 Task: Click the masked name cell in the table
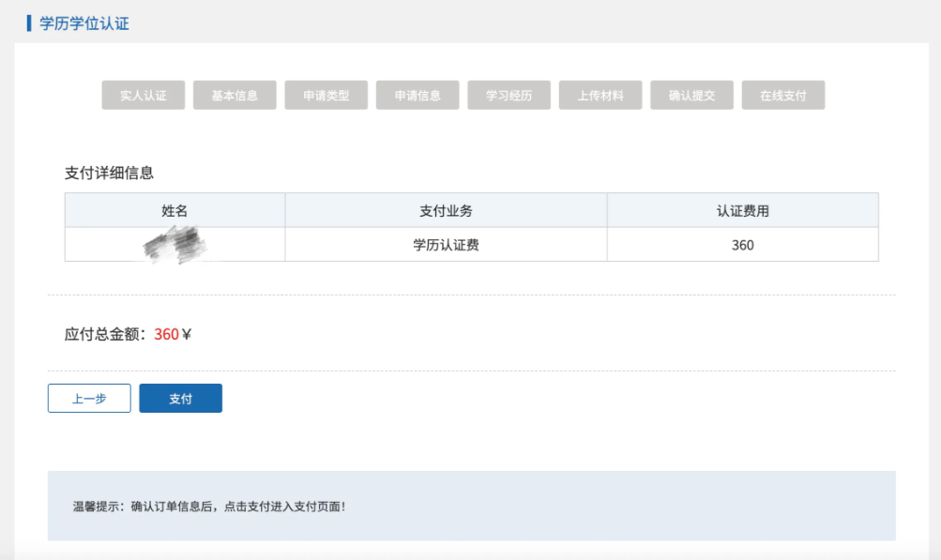[x=175, y=244]
